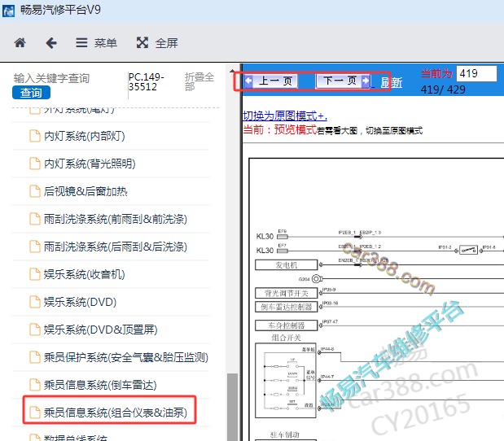Click the sidebar scroll up arrow

(x=232, y=71)
